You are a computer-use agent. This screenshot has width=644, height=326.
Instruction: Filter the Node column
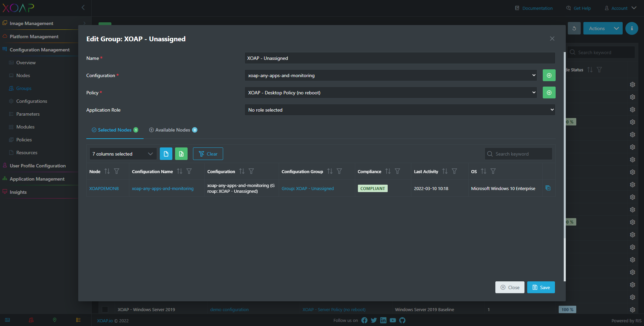(116, 171)
